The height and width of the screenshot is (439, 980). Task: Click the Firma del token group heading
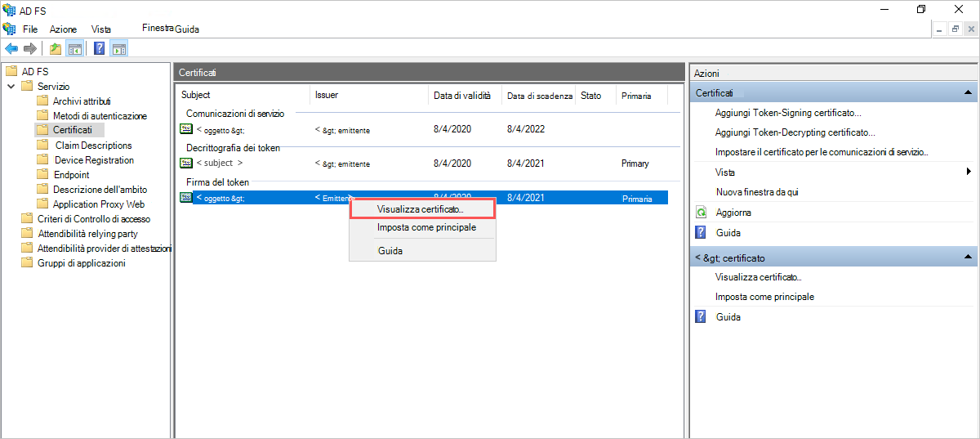(x=217, y=182)
